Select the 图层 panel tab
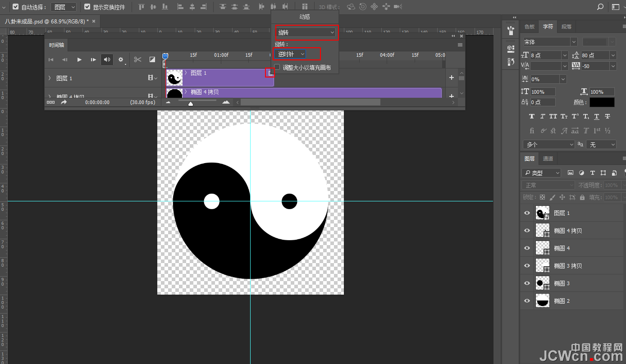This screenshot has height=364, width=626. click(530, 159)
